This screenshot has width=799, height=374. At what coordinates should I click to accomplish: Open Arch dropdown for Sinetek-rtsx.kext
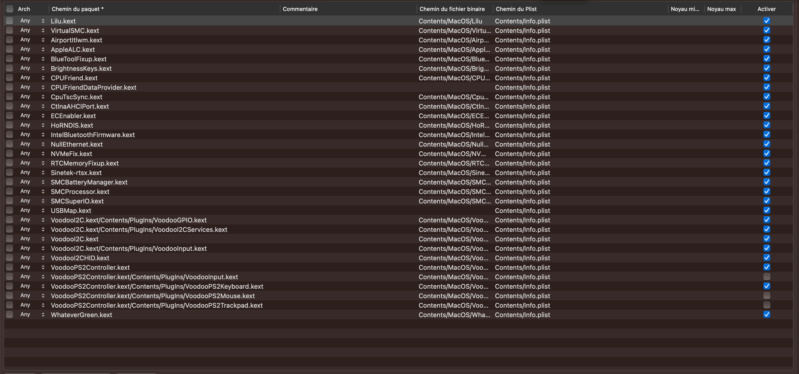point(32,173)
